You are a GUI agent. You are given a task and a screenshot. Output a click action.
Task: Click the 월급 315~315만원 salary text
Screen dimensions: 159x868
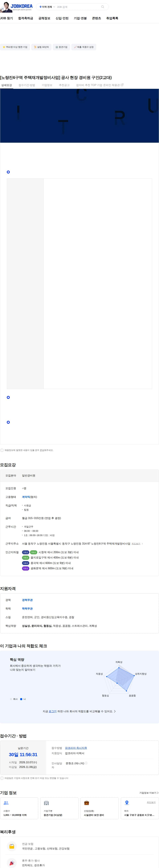point(41,518)
